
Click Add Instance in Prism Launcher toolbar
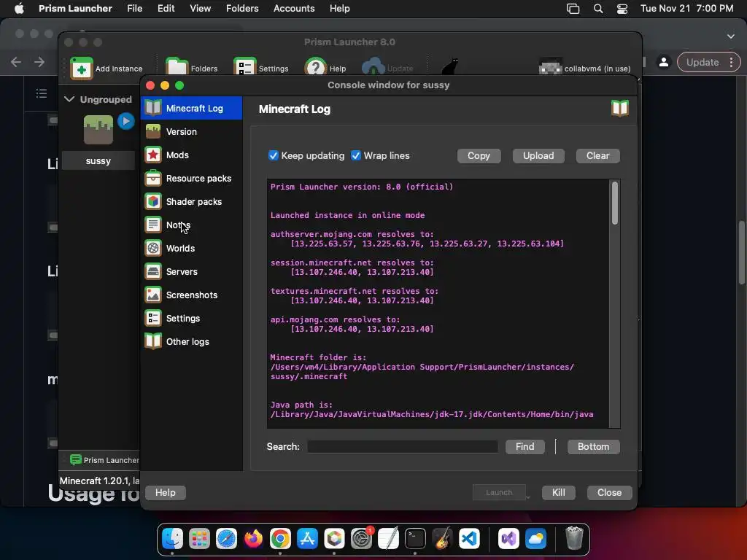pos(107,68)
